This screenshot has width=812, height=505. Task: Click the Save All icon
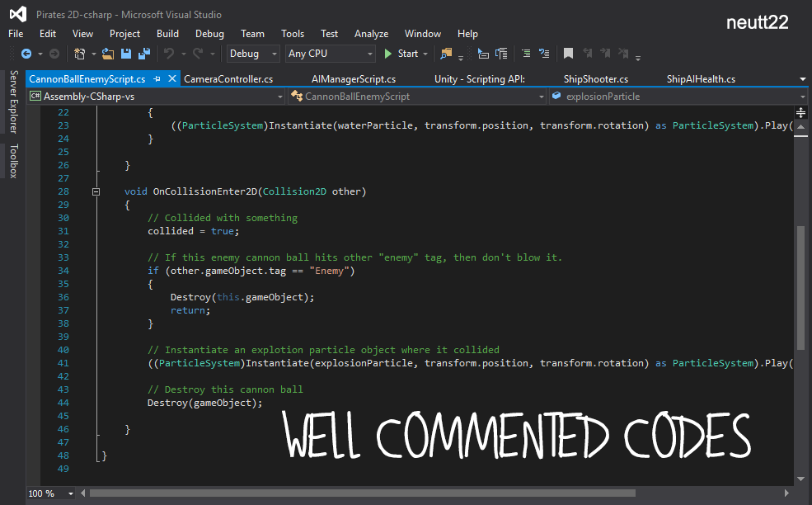143,54
